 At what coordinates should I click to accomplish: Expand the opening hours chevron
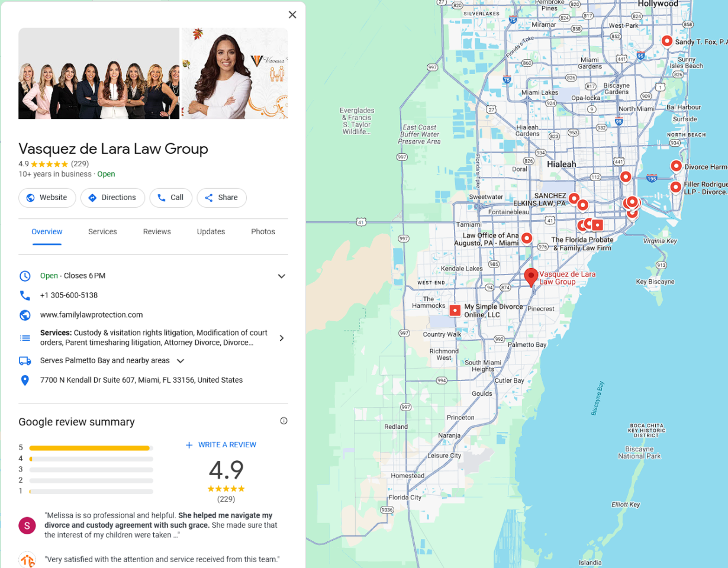282,276
